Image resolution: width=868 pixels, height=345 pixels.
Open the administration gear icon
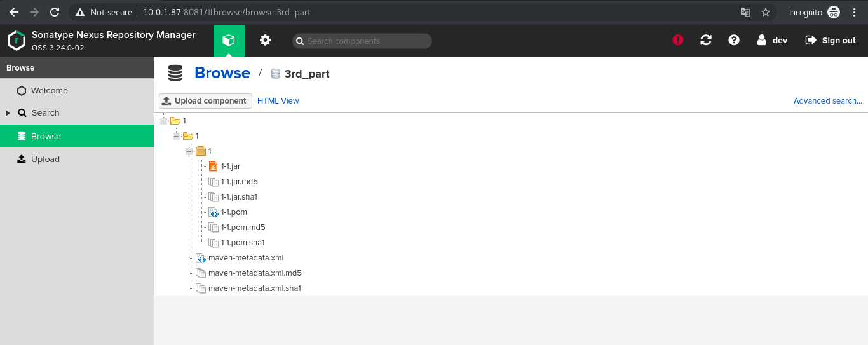(265, 40)
